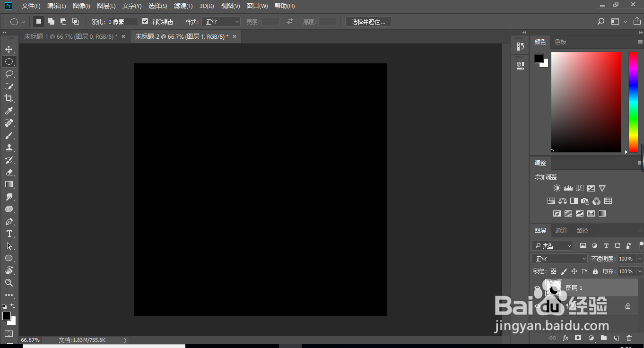Select the History Brush tool

[x=9, y=160]
